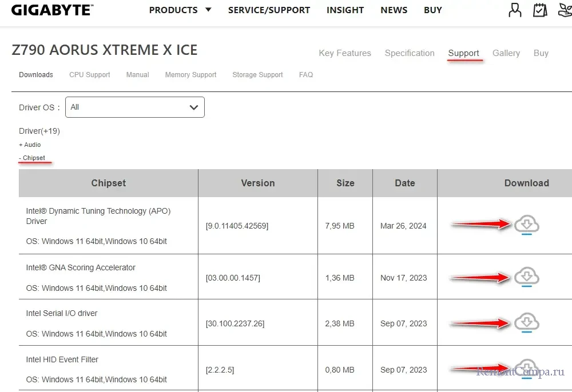Expand the PRODUCTS menu arrow
Screen dimensions: 572x392
(208, 10)
